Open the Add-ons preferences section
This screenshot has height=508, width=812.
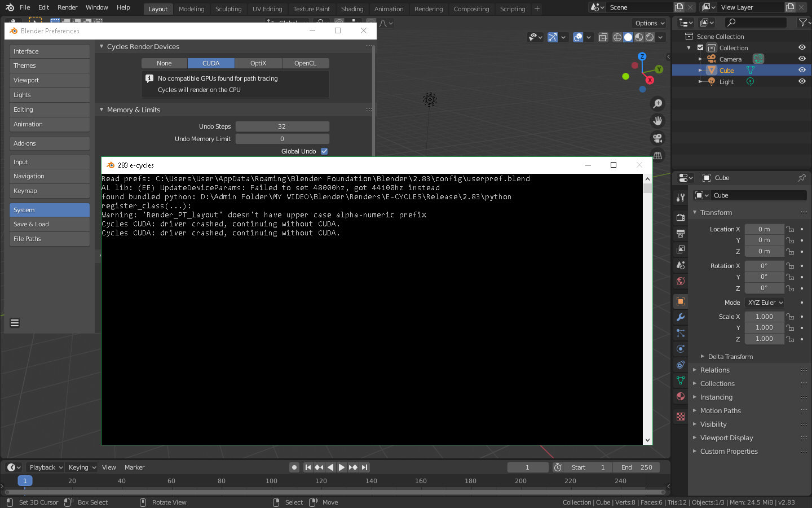[x=49, y=143]
